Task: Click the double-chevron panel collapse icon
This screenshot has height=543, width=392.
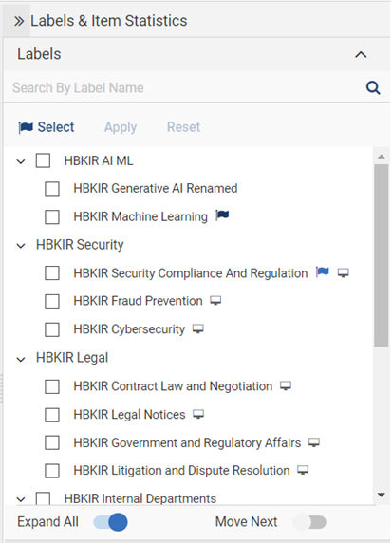Action: (x=19, y=21)
